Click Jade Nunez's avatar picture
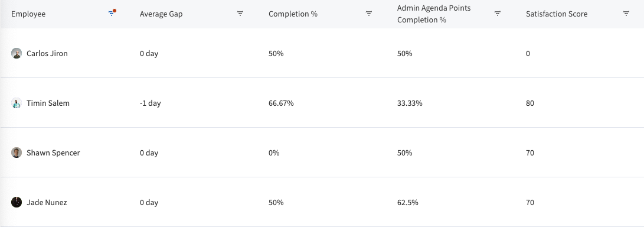The width and height of the screenshot is (644, 227). pyautogui.click(x=17, y=202)
